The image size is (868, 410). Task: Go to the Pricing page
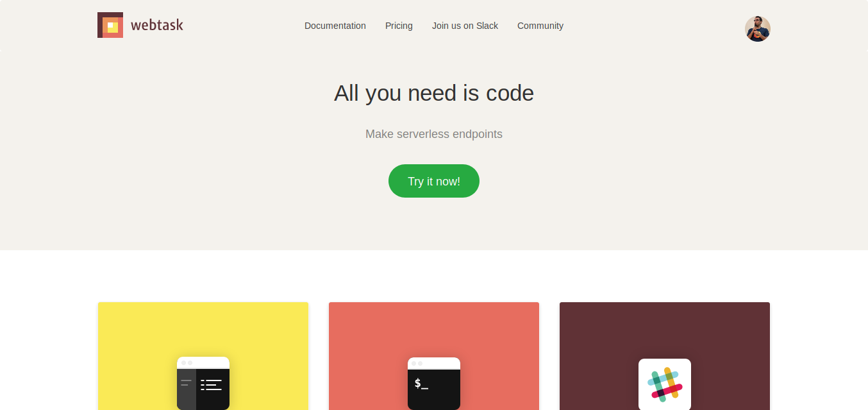[399, 26]
